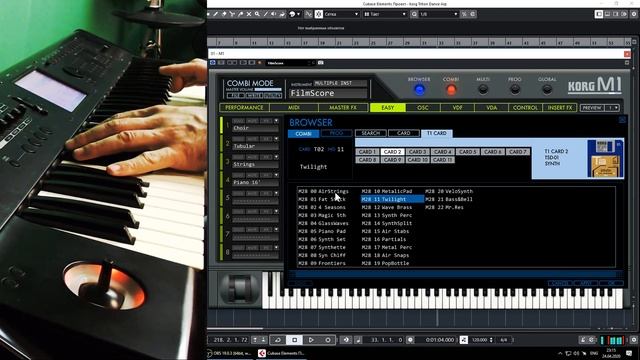
Task: Switch browser to PROG list
Action: pos(336,133)
